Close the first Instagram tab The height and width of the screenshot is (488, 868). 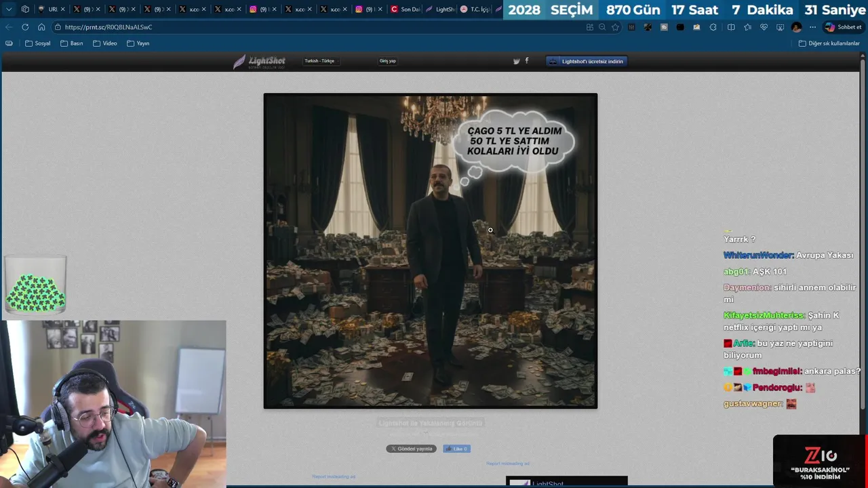click(x=274, y=9)
